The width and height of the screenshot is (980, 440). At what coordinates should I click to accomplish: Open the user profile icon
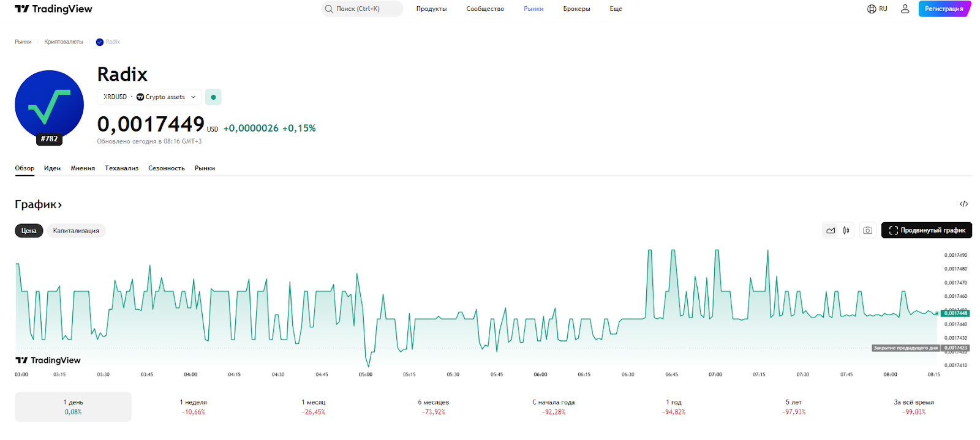(x=905, y=9)
